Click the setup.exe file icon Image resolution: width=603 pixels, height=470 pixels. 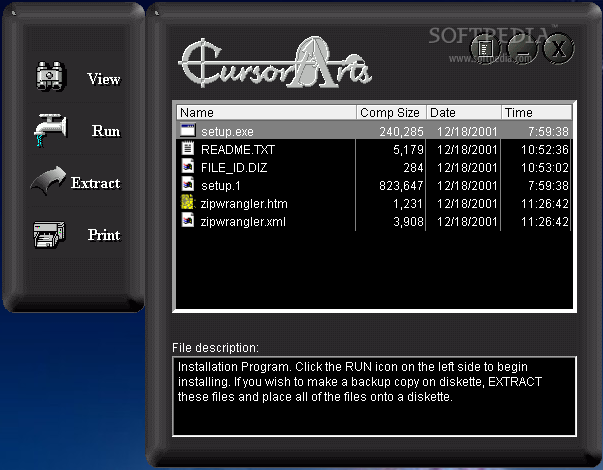coord(188,130)
